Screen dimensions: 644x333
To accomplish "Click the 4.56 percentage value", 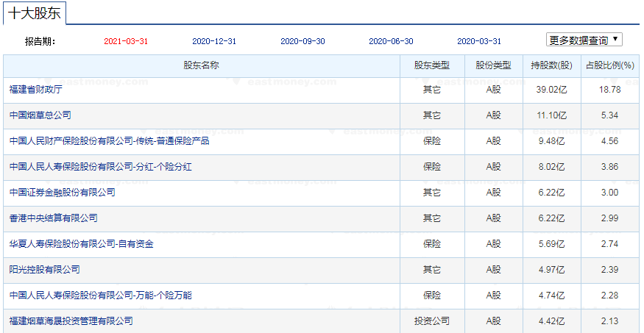I will [610, 141].
